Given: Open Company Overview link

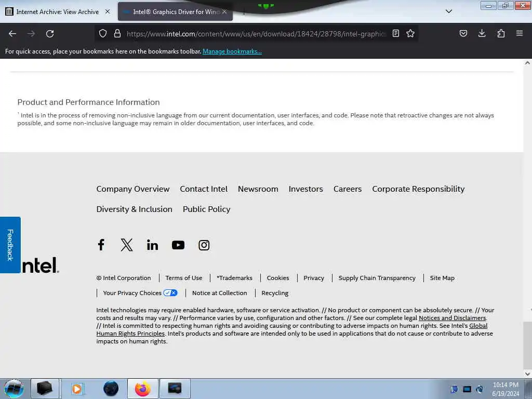Looking at the screenshot, I should [133, 189].
